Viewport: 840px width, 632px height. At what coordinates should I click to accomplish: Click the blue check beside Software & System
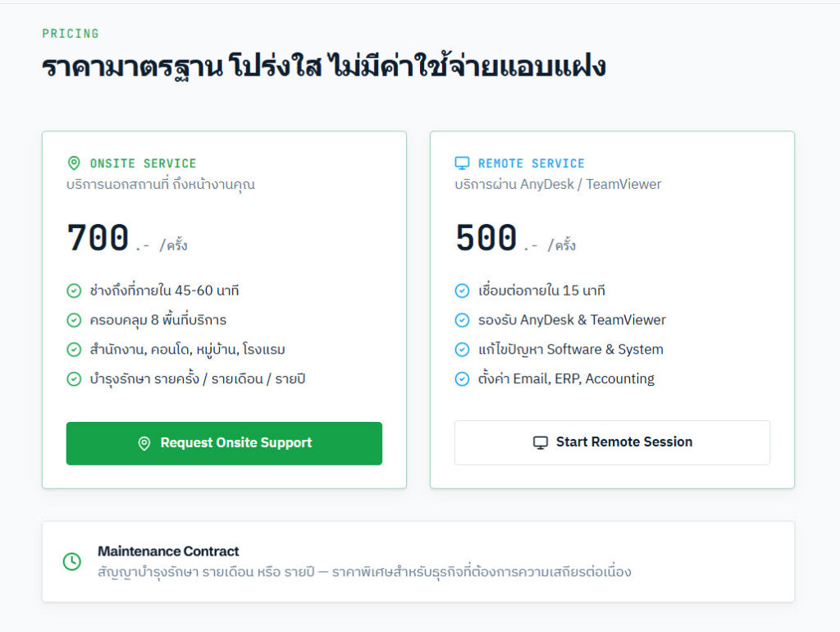462,350
